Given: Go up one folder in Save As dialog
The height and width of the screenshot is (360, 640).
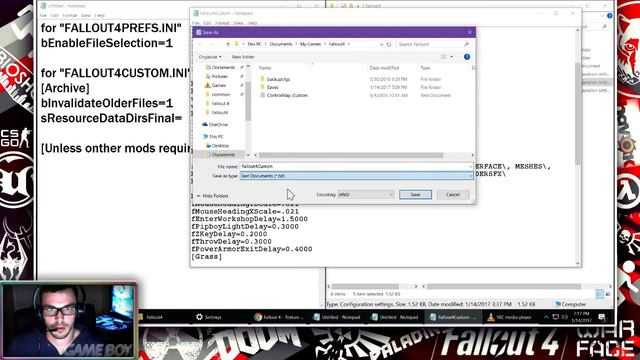Looking at the screenshot, I should click(x=228, y=44).
